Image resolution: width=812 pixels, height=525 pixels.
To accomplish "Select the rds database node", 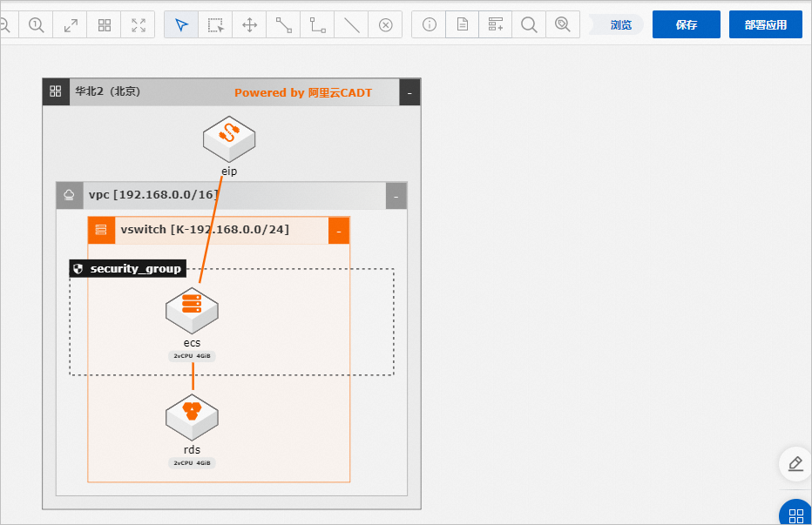I will [192, 417].
